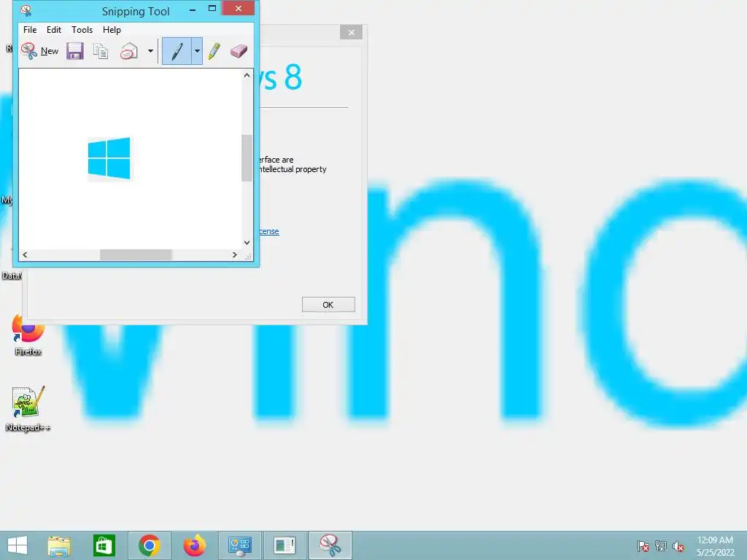Image resolution: width=747 pixels, height=560 pixels.
Task: Click scroll-up arrow in snip view
Action: [x=247, y=75]
